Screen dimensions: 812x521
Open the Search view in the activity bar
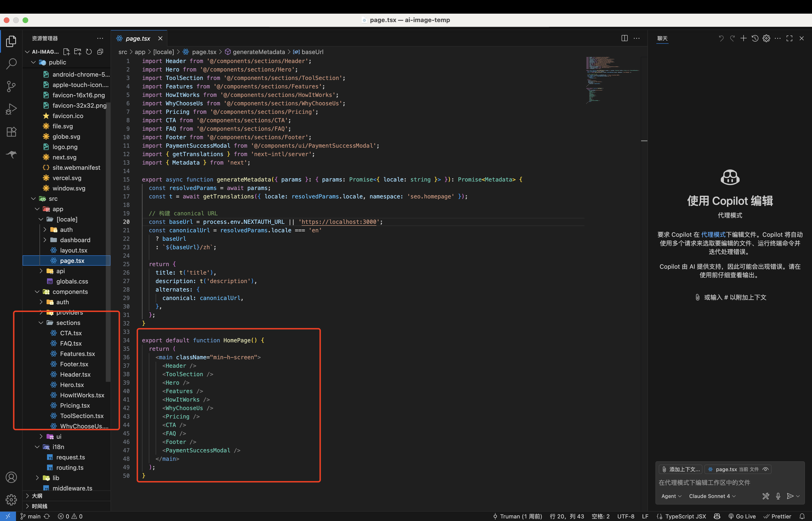[x=11, y=64]
